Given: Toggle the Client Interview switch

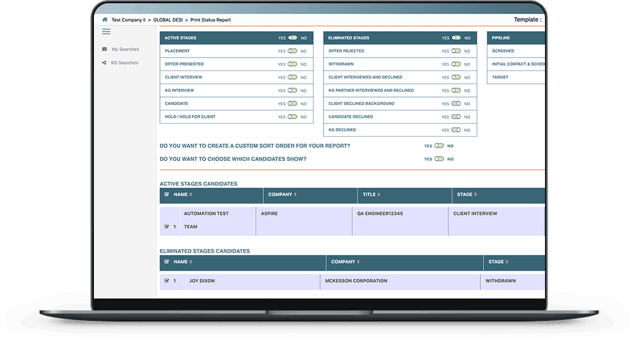Looking at the screenshot, I should coord(292,77).
